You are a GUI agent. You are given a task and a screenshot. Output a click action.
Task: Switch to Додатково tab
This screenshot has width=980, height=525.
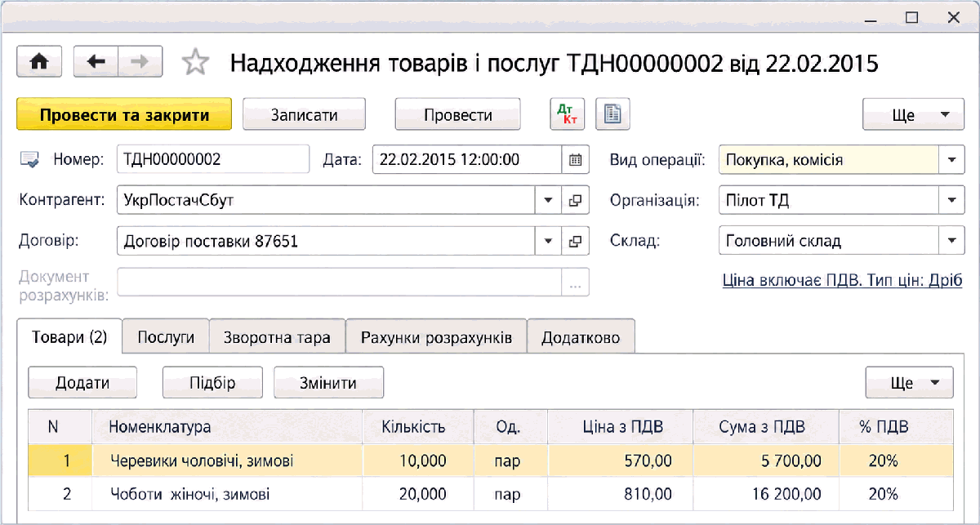coord(581,337)
